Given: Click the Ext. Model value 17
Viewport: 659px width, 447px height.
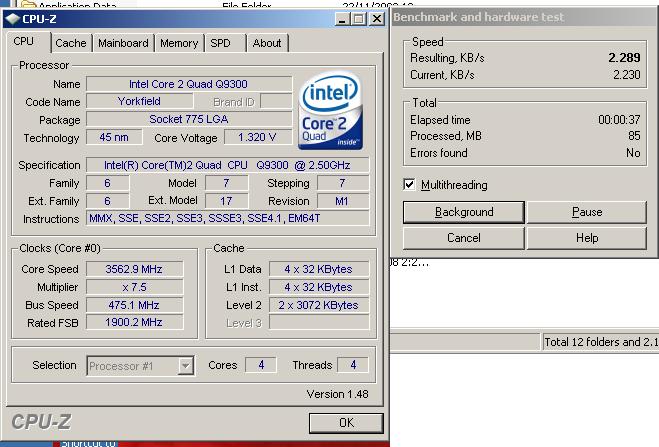Looking at the screenshot, I should pos(227,201).
